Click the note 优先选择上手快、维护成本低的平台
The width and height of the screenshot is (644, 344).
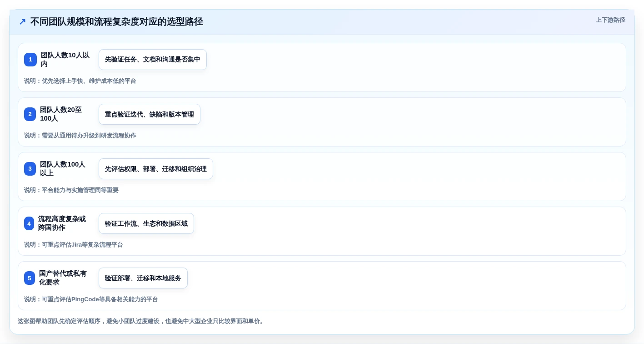coord(80,81)
